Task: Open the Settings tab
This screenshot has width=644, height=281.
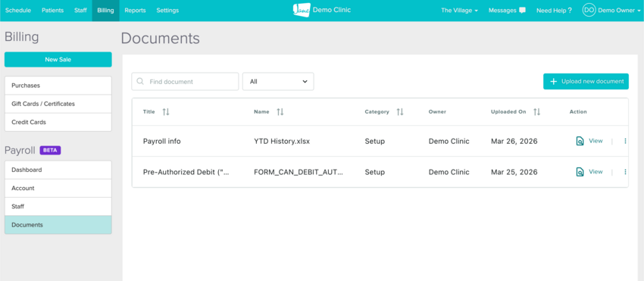Action: (167, 11)
